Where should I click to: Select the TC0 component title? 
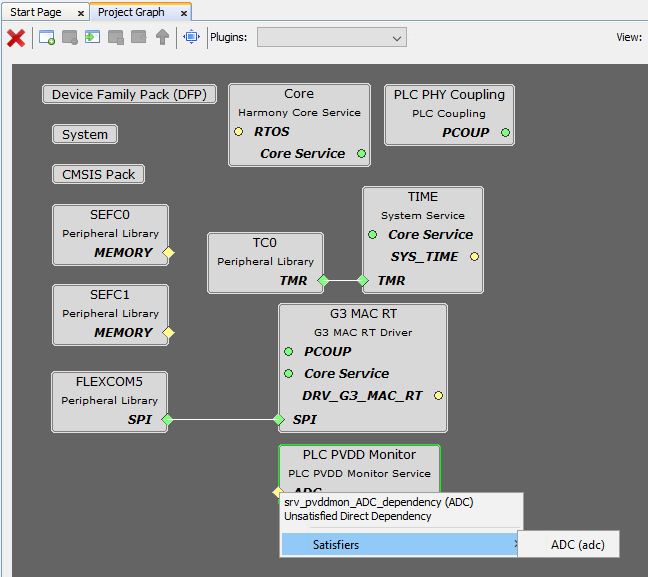pos(265,243)
